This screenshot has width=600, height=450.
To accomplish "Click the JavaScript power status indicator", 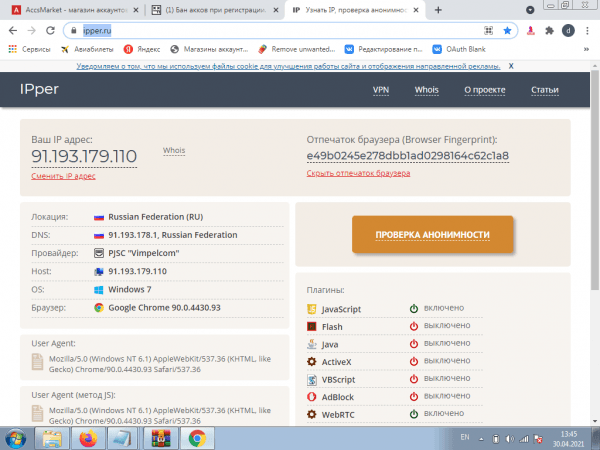I will (x=412, y=309).
